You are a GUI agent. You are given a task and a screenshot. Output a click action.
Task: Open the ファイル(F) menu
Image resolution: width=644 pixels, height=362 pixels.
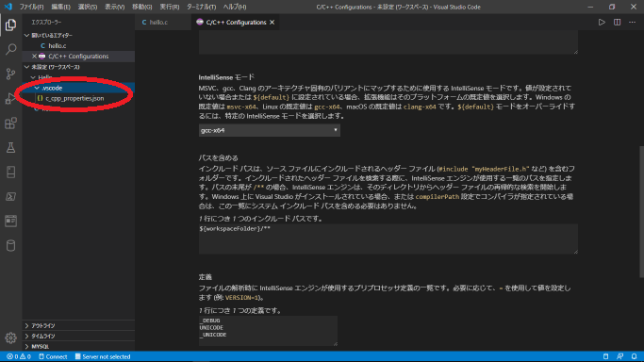tap(31, 7)
